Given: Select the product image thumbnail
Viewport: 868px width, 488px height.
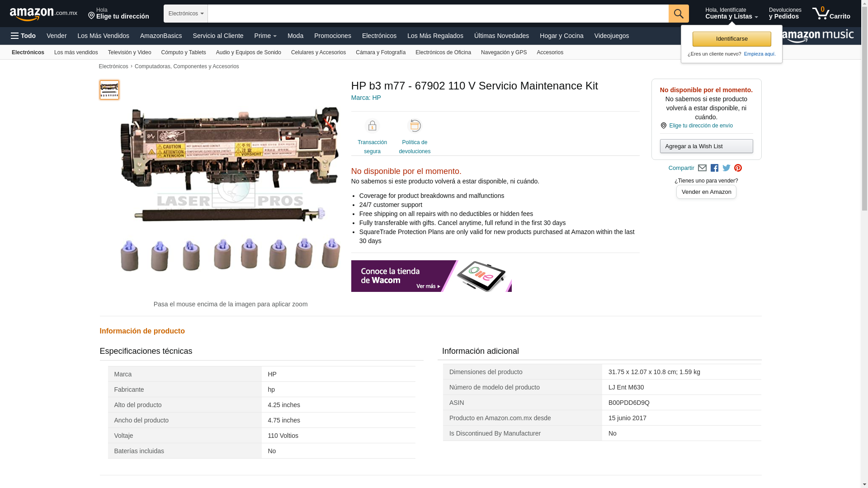Looking at the screenshot, I should [x=109, y=90].
